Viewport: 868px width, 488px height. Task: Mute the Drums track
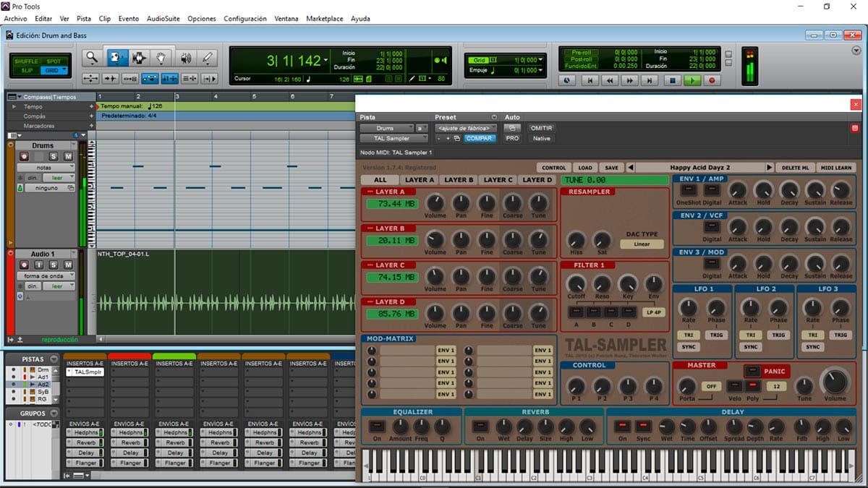(68, 156)
